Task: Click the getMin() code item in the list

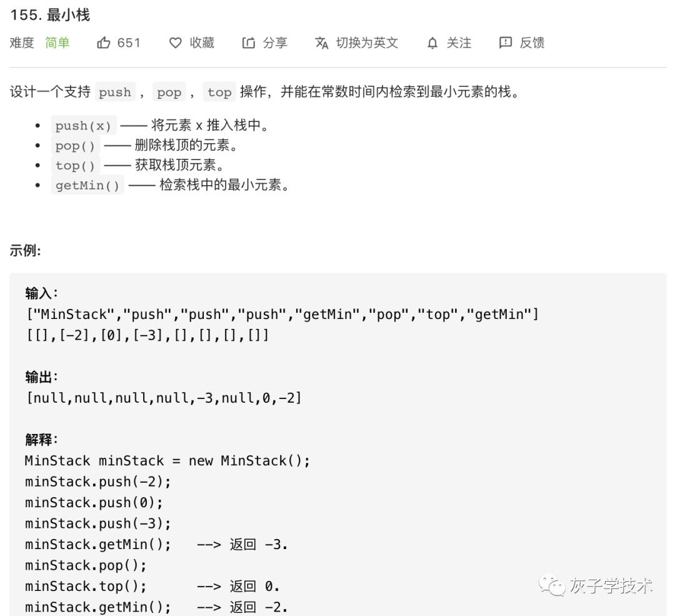Action: tap(87, 186)
